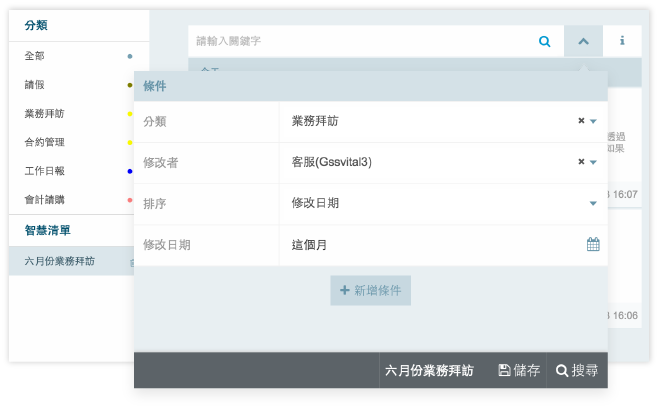Open the 排序 dropdown arrow

point(593,203)
